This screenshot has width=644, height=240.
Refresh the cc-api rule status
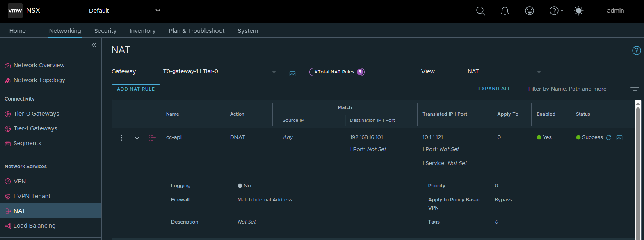609,138
